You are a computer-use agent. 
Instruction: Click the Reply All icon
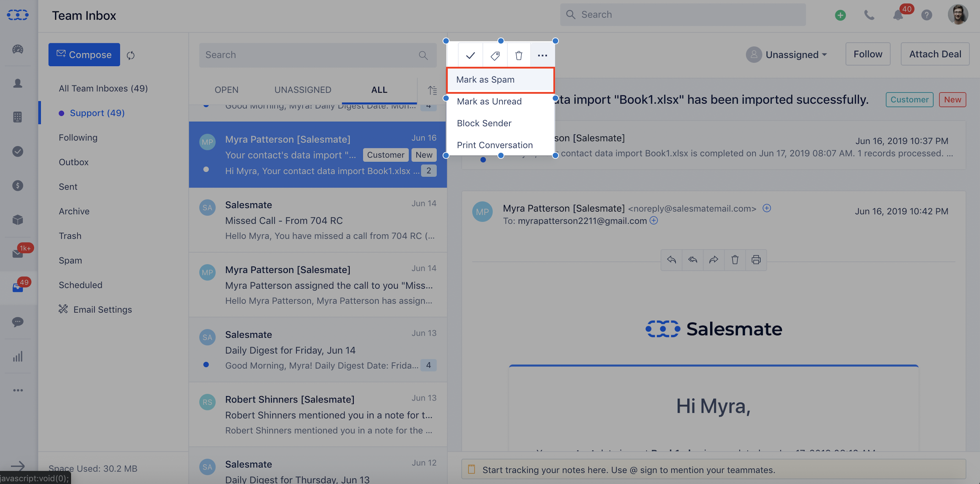693,260
